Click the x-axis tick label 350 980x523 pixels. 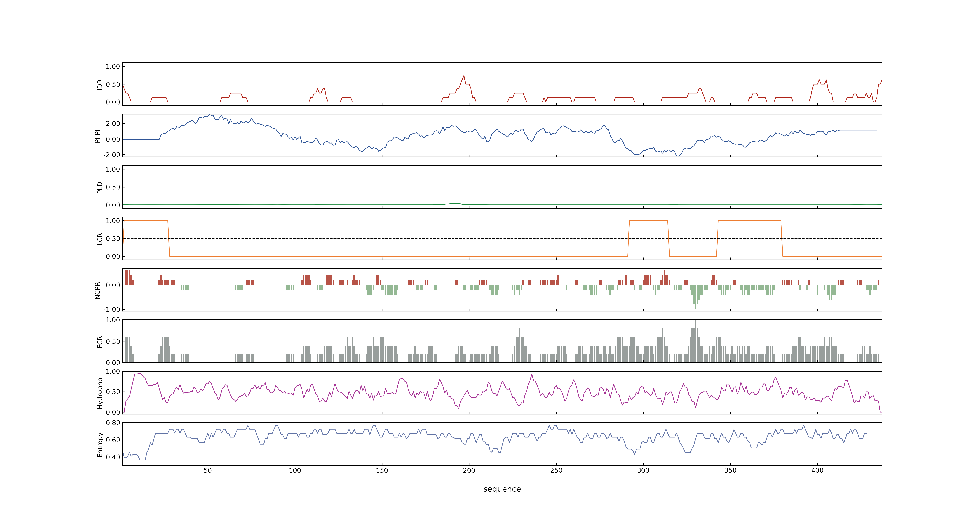point(730,470)
